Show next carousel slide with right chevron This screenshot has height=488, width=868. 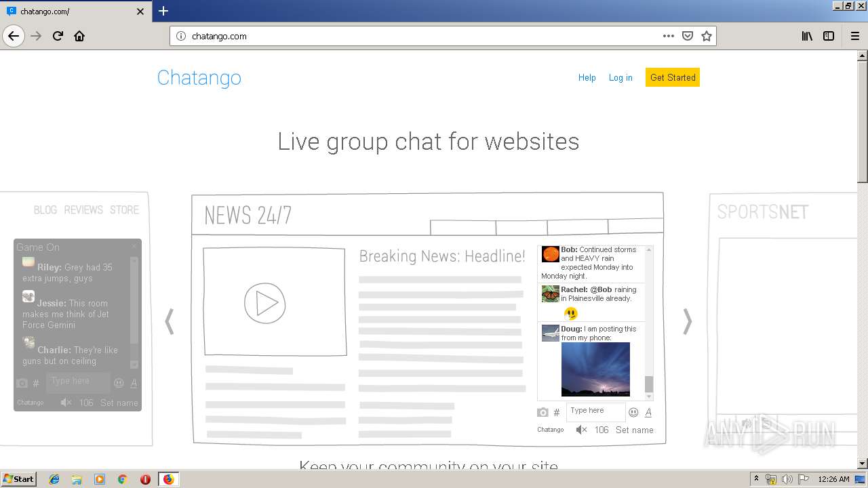pyautogui.click(x=687, y=321)
